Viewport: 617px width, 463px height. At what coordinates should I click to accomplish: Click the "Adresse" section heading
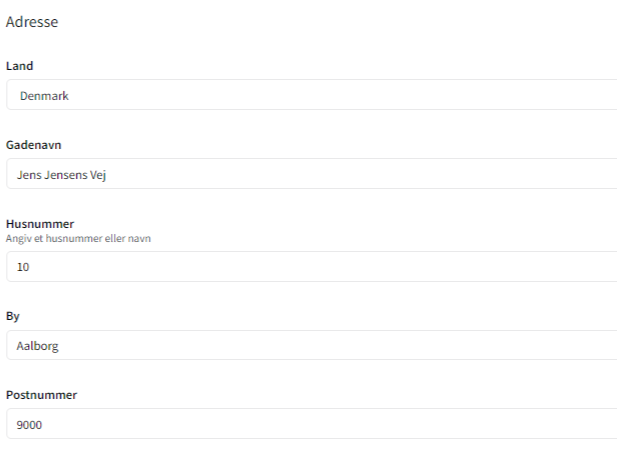click(32, 22)
